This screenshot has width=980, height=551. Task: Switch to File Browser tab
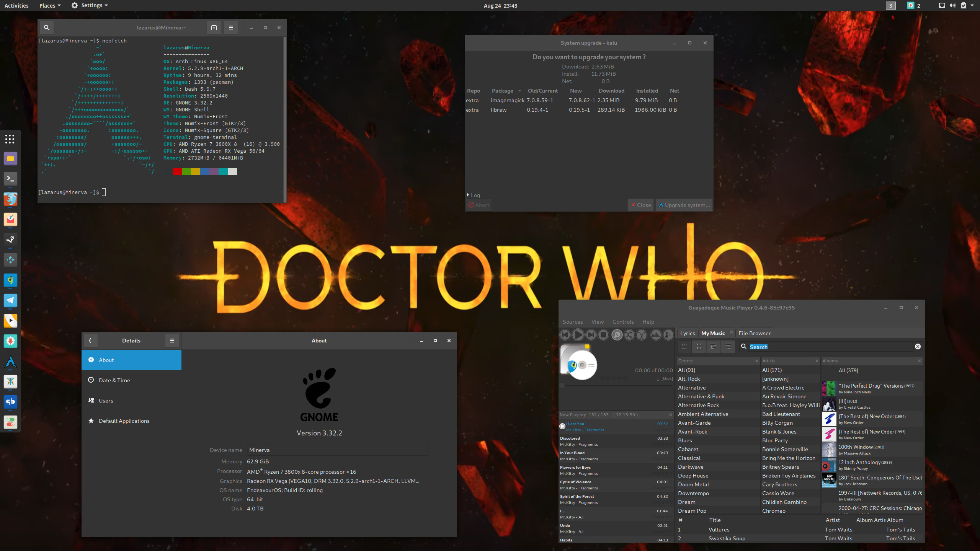[x=754, y=333]
